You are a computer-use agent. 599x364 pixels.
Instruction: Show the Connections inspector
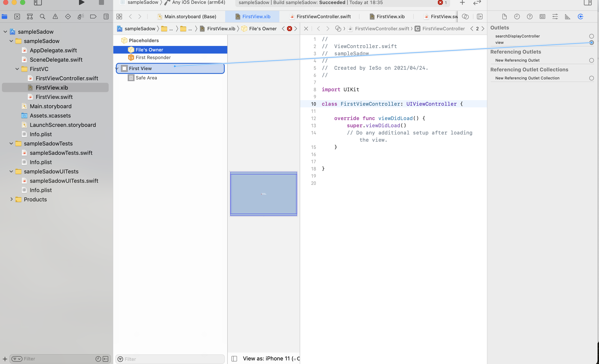click(581, 17)
